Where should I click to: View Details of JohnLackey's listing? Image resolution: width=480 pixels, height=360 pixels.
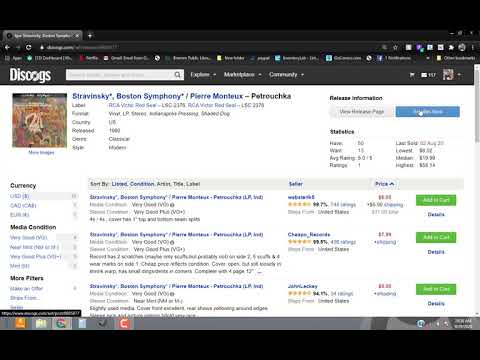pyautogui.click(x=436, y=304)
